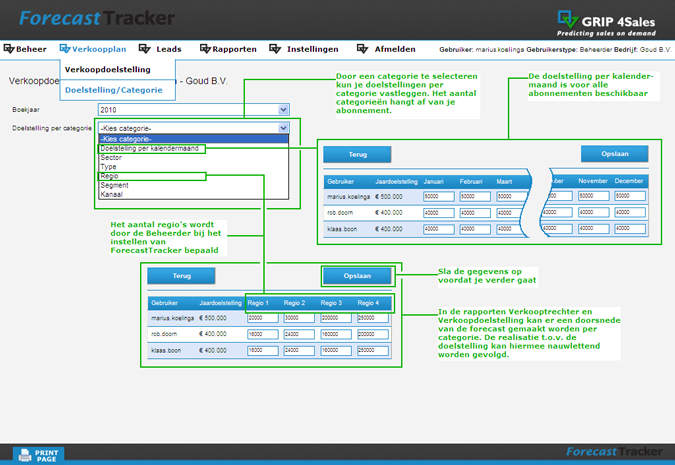Click the Verkoopplan blue checkmark icon
Screen dimensions: 675x465
(x=65, y=49)
